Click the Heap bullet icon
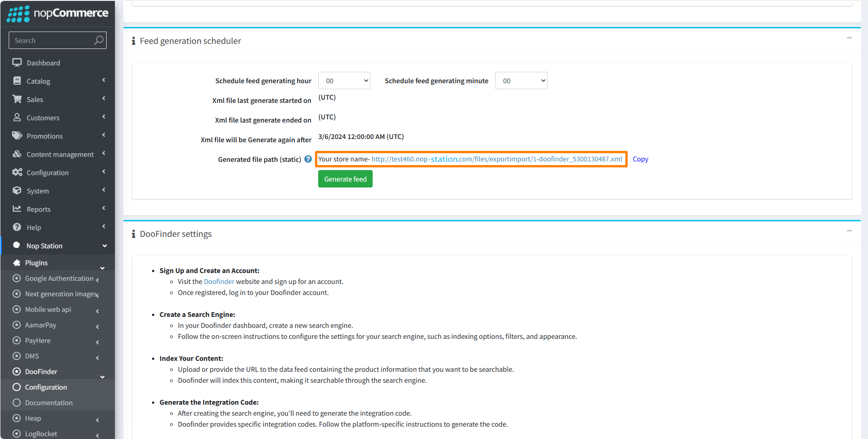Image resolution: width=868 pixels, height=439 pixels. 17,418
